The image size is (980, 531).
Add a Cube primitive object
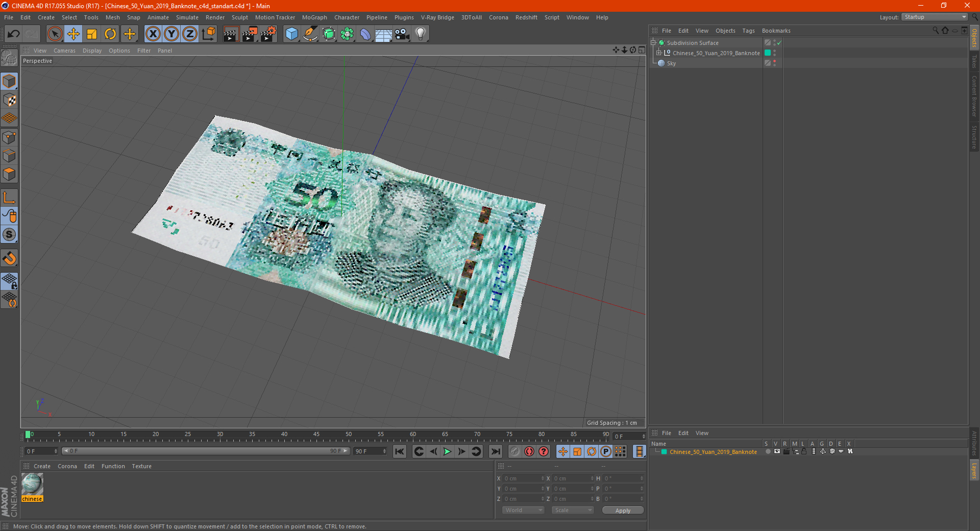click(291, 34)
